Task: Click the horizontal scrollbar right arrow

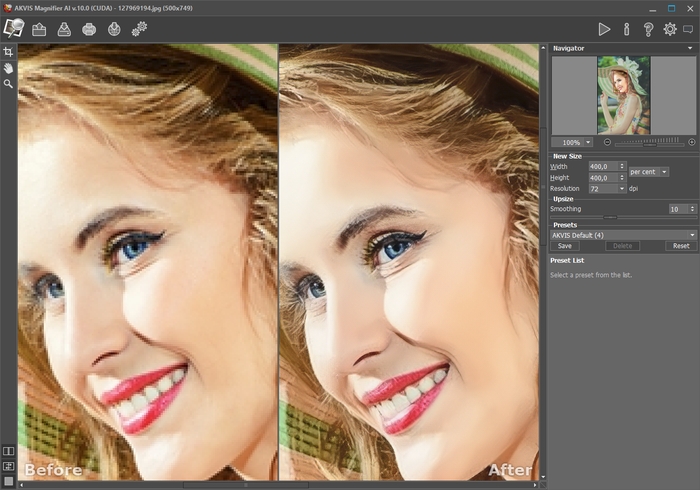Action: pos(535,485)
